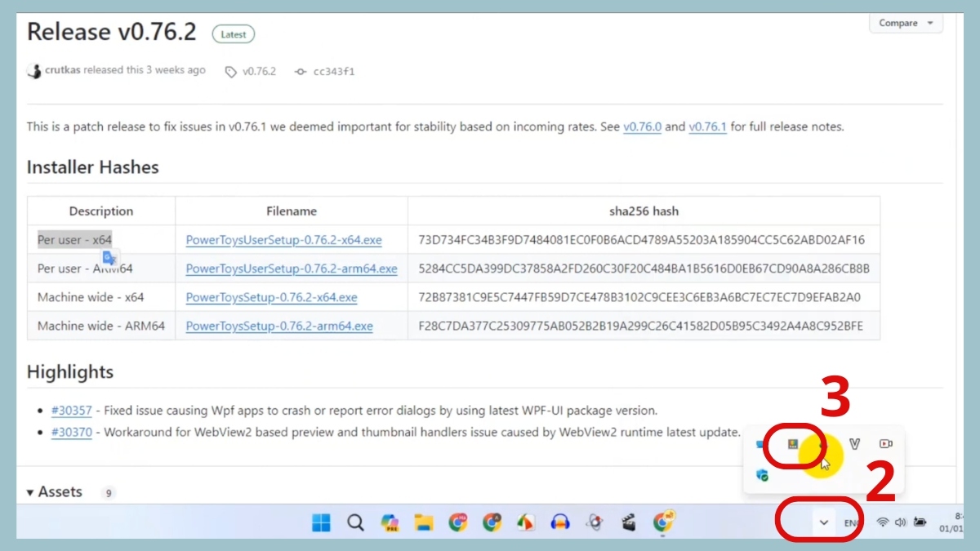Click the clapperboard video app icon
The image size is (980, 551).
point(628,522)
